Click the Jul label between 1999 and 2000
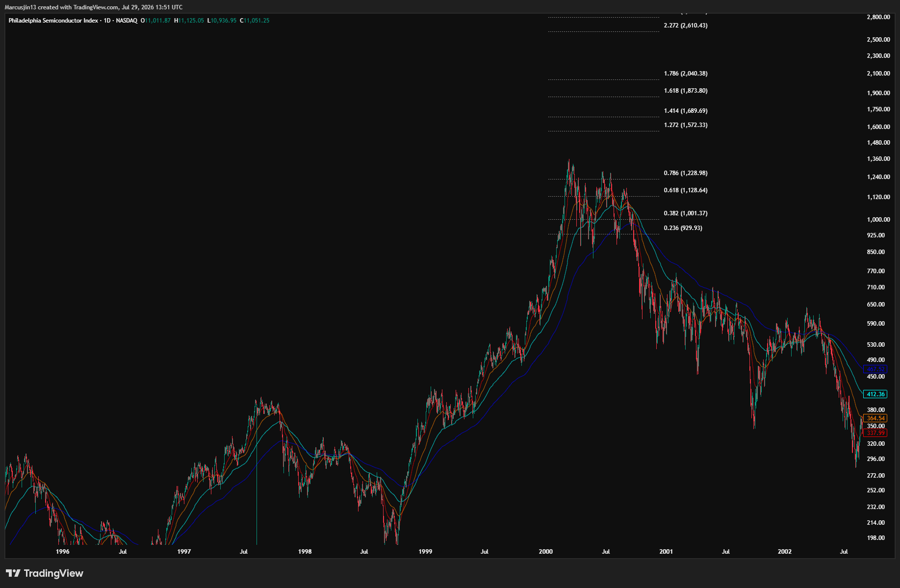The image size is (900, 588). pos(485,552)
